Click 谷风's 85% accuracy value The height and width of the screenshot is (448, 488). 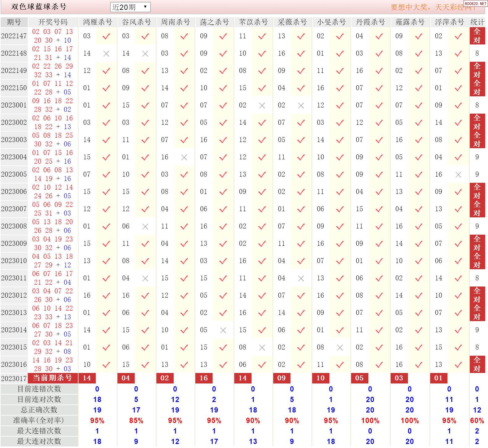pyautogui.click(x=136, y=421)
